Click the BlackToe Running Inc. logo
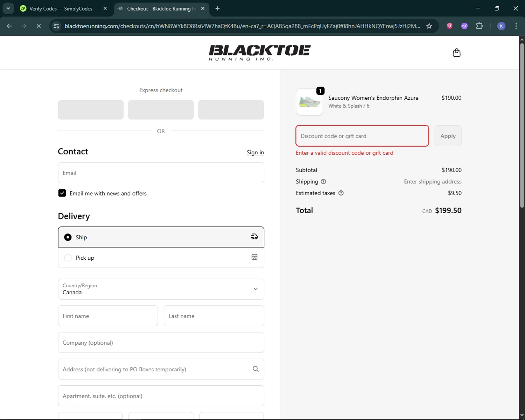 pos(259,52)
